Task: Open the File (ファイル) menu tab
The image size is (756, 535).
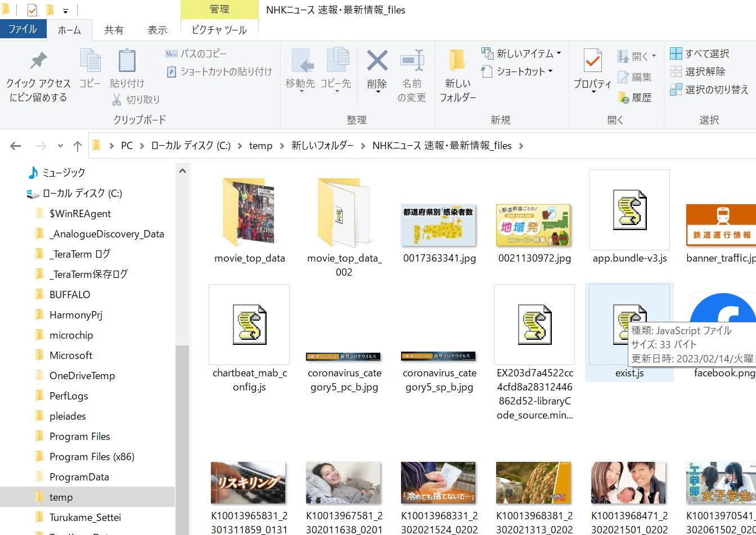Action: point(23,29)
